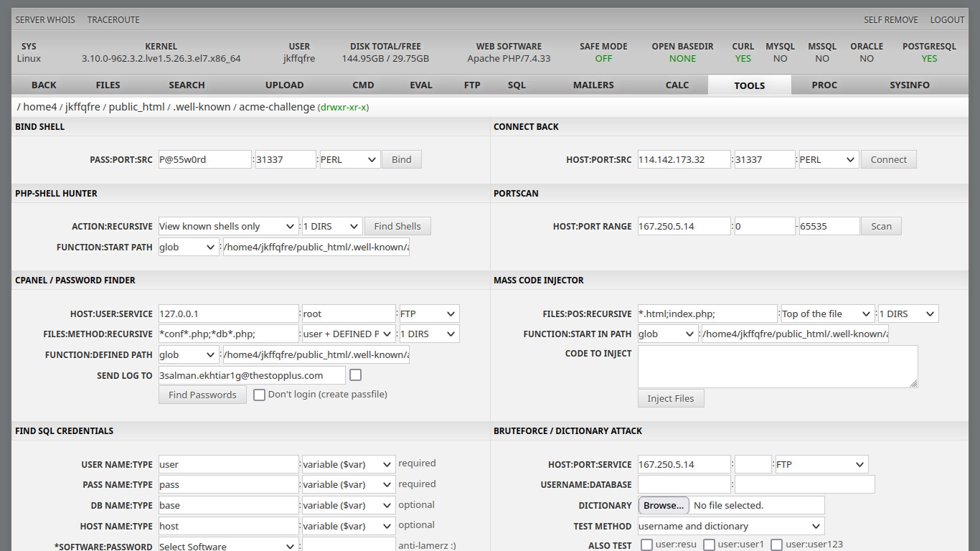980x551 pixels.
Task: Open the public_html path link
Action: (x=136, y=107)
